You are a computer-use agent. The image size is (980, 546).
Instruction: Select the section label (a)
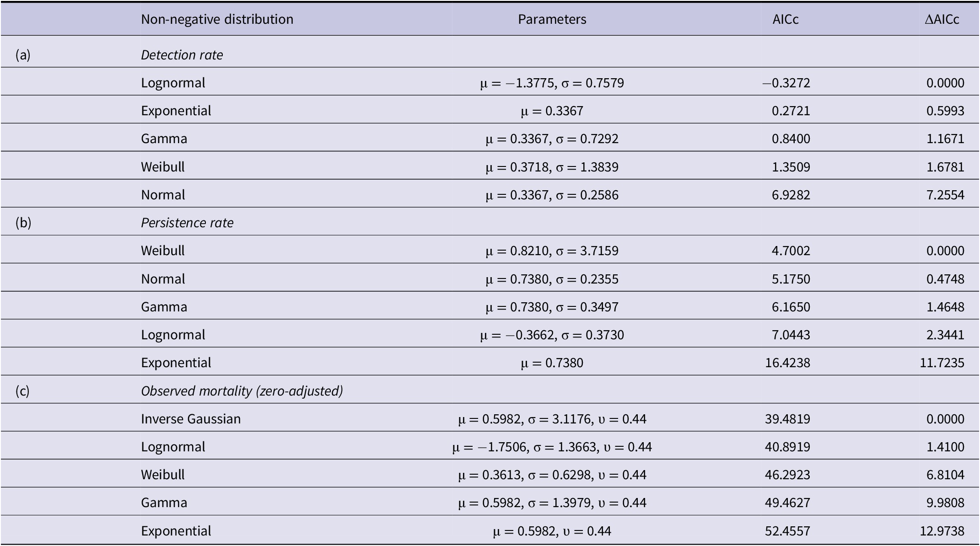tap(23, 55)
